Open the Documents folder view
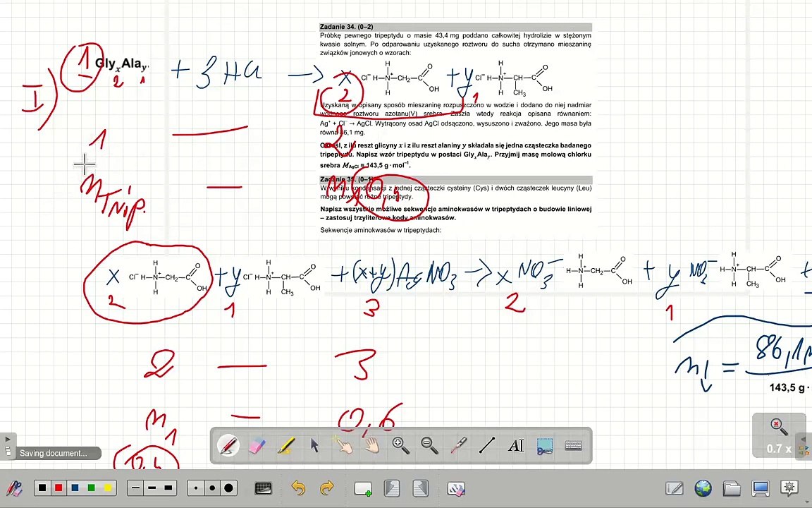This screenshot has width=812, height=508. pos(732,488)
